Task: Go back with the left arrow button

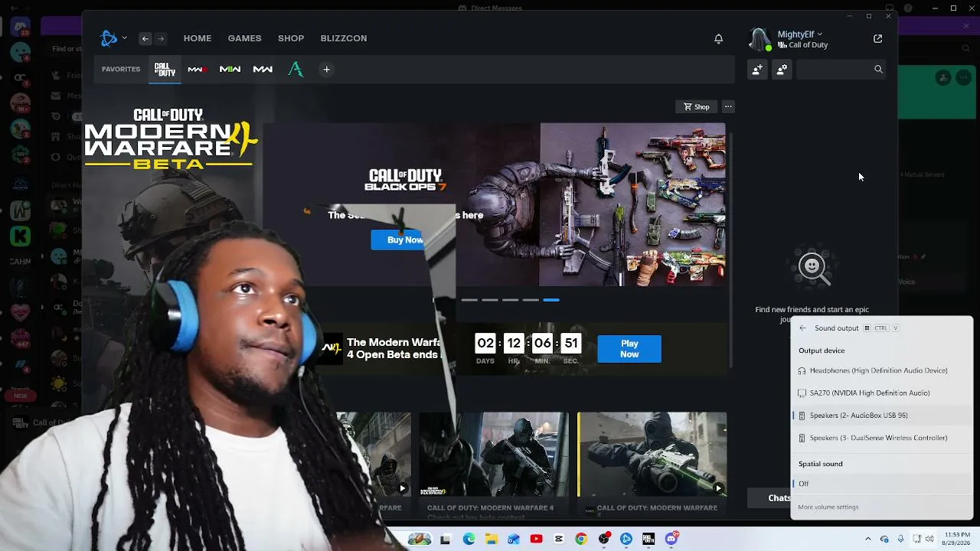Action: (x=145, y=38)
